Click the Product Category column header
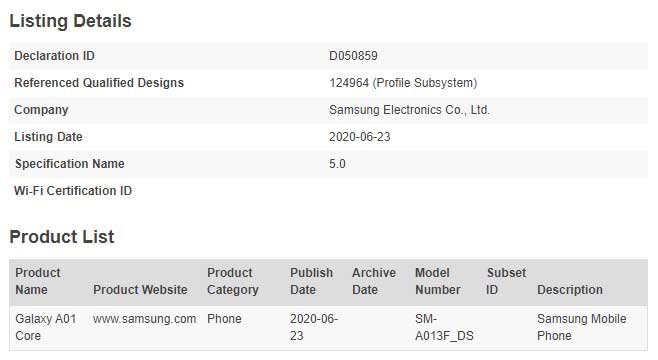The image size is (658, 360). tap(233, 281)
